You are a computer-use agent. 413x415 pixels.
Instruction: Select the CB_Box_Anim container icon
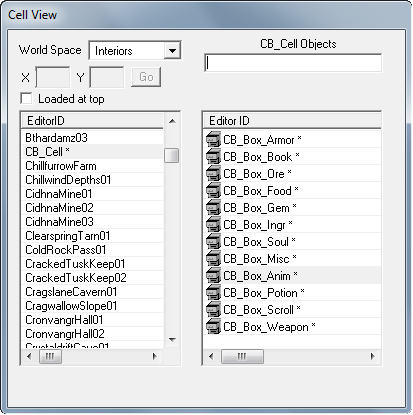[x=213, y=275]
